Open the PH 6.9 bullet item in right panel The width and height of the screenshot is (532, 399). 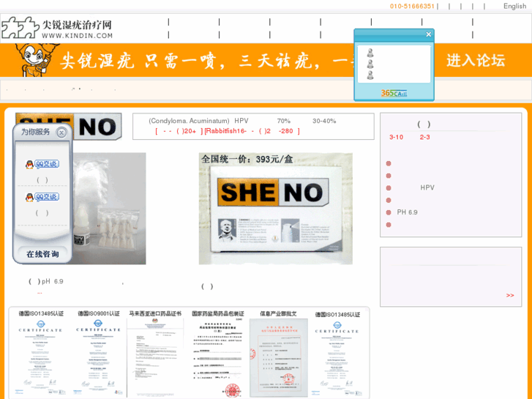pos(407,212)
